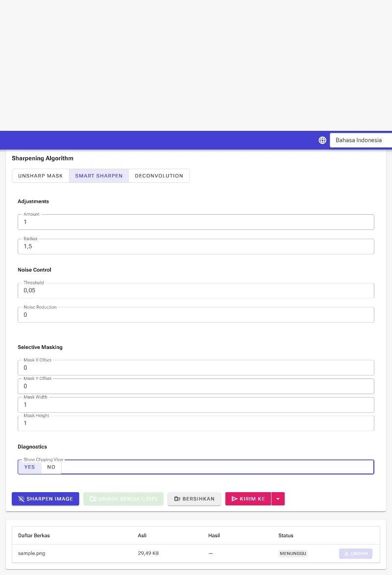Click the globe language icon

[x=322, y=140]
